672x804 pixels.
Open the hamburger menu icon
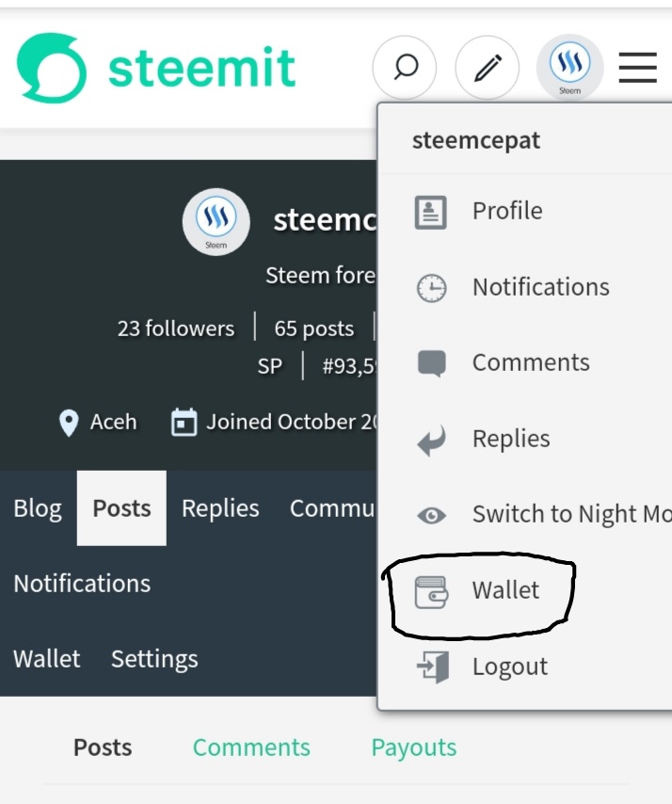pyautogui.click(x=637, y=67)
